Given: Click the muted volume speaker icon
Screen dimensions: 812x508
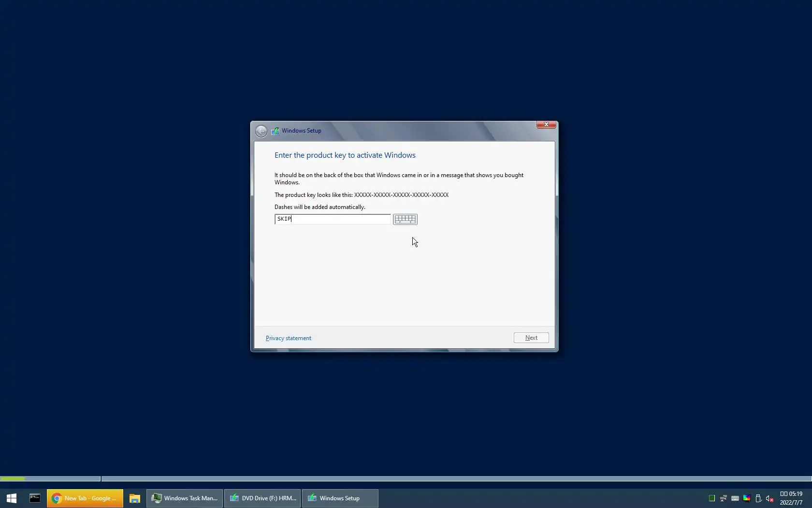Looking at the screenshot, I should click(770, 498).
